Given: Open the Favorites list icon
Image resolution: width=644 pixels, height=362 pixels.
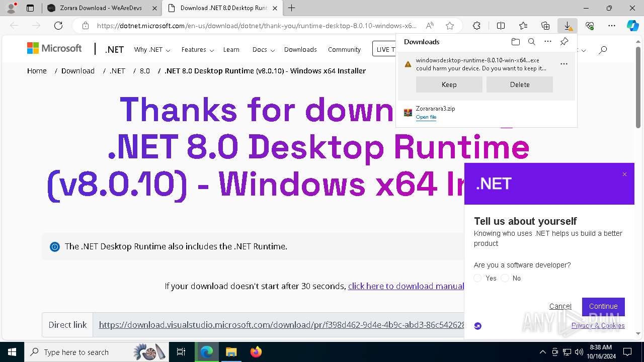Looking at the screenshot, I should click(x=523, y=26).
